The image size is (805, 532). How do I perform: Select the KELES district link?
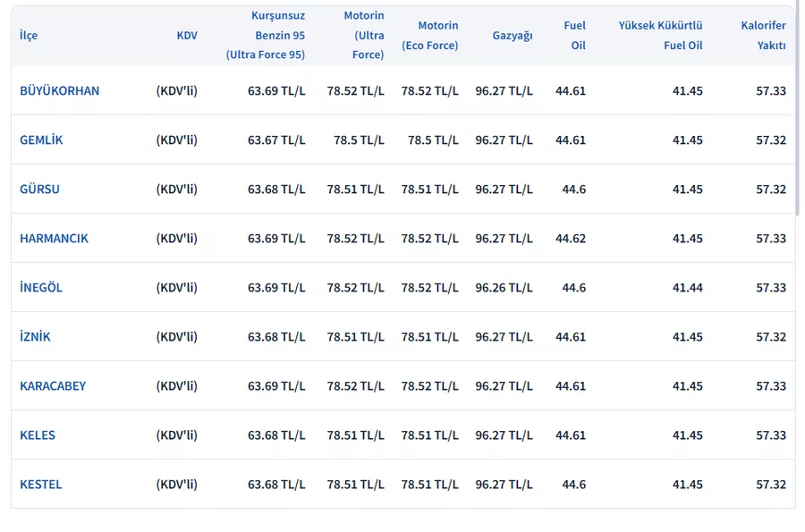tap(38, 435)
